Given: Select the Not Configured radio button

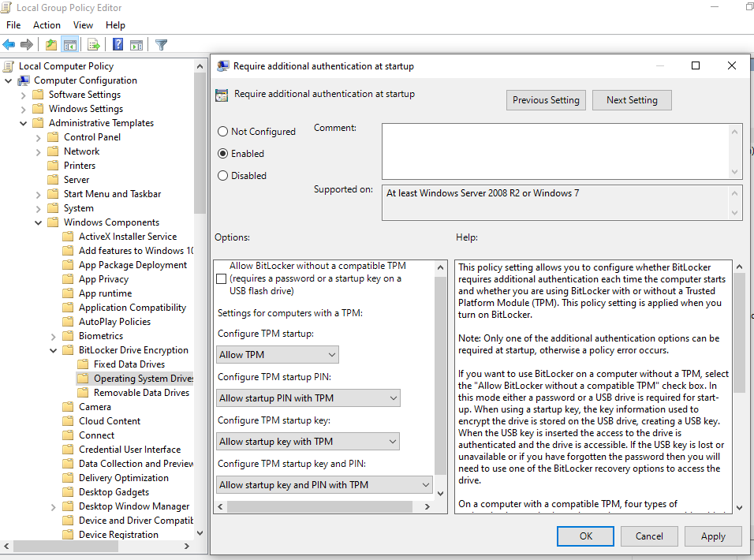Looking at the screenshot, I should point(222,131).
